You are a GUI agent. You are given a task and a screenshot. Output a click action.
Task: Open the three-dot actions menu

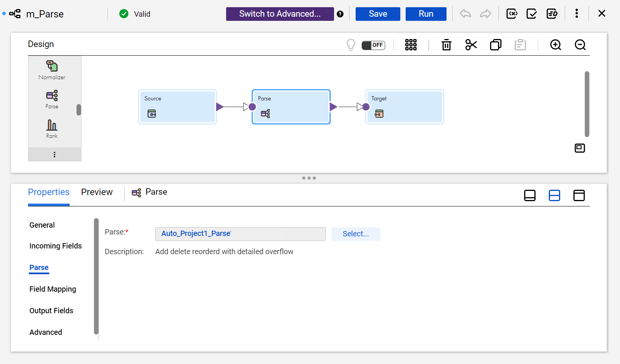[x=576, y=14]
